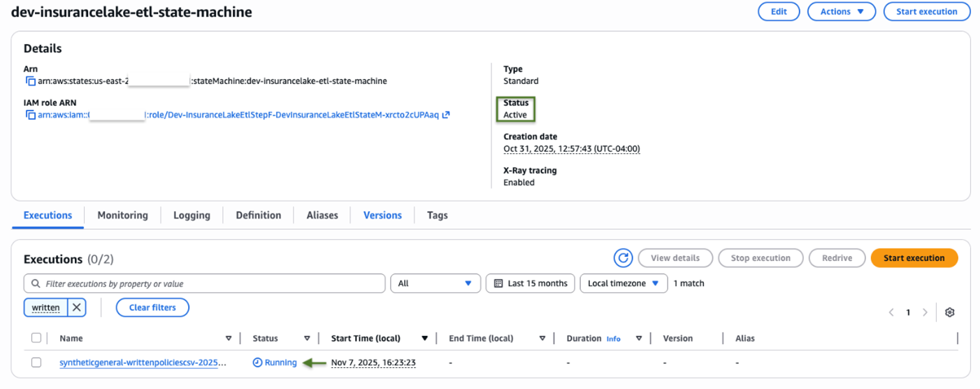The height and width of the screenshot is (389, 980).
Task: Remove the 'written' filter token
Action: coord(77,307)
